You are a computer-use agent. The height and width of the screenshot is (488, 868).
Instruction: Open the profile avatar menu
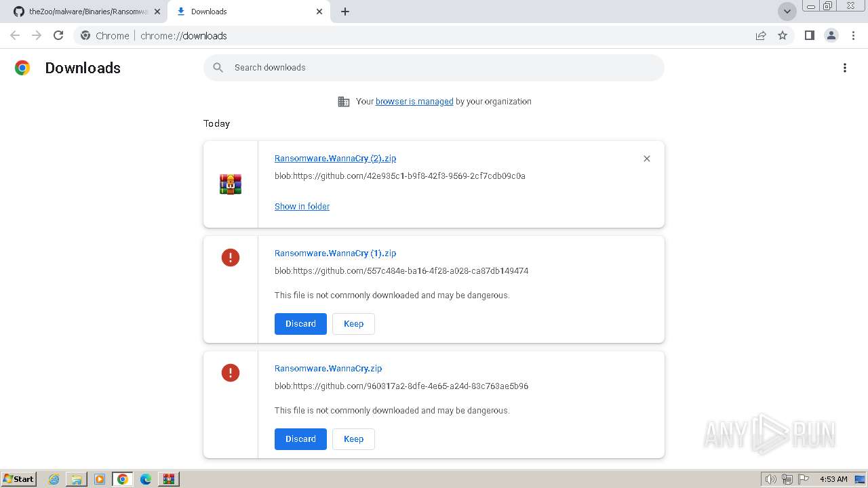pyautogui.click(x=831, y=35)
